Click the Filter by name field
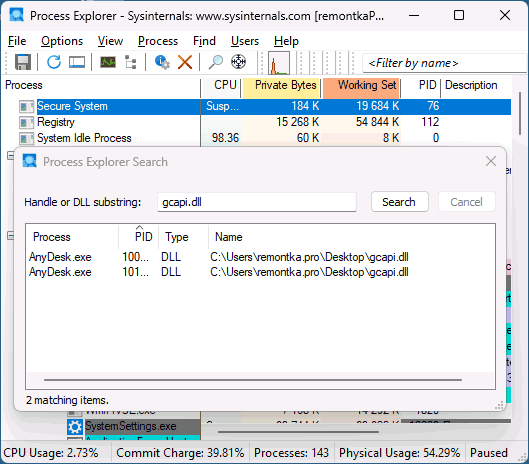 445,63
